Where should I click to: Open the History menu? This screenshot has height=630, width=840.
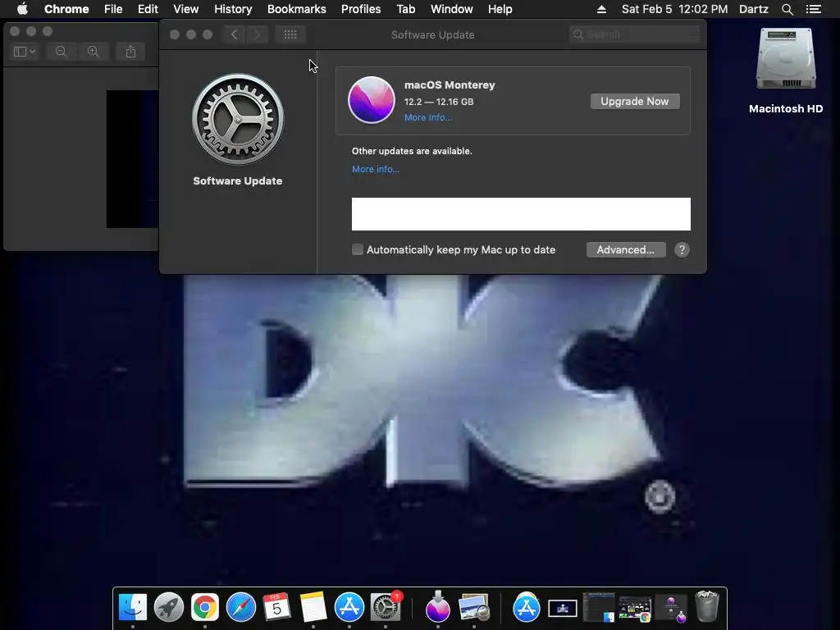point(233,9)
